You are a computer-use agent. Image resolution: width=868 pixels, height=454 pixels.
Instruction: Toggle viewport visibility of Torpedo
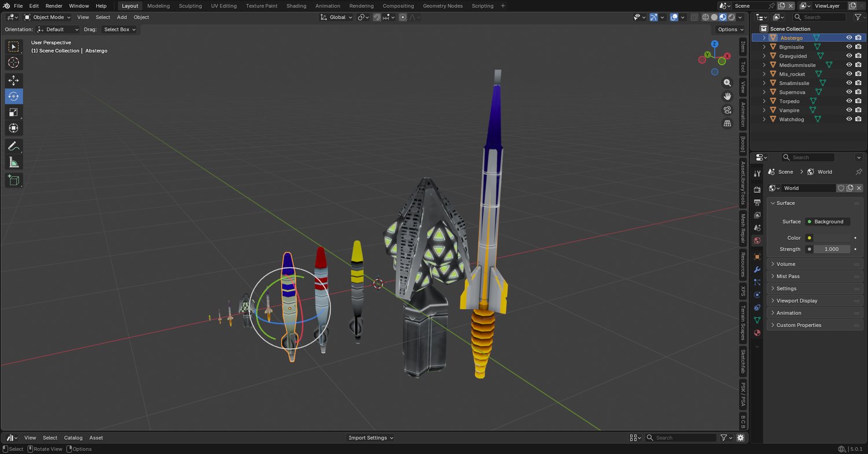point(849,101)
